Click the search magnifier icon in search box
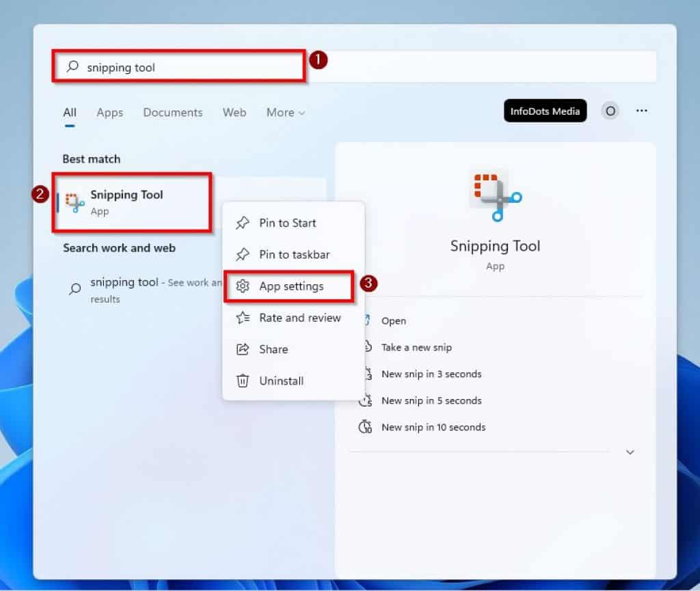 coord(72,67)
